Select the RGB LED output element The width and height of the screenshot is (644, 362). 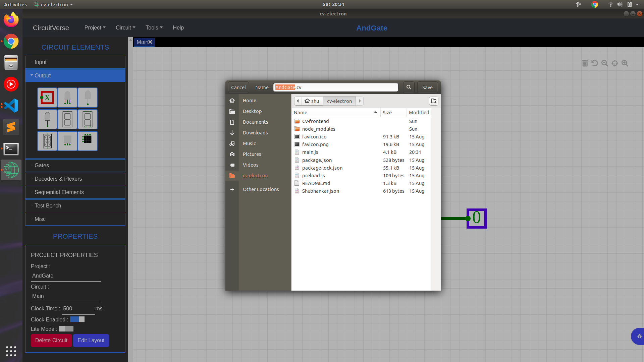(67, 98)
